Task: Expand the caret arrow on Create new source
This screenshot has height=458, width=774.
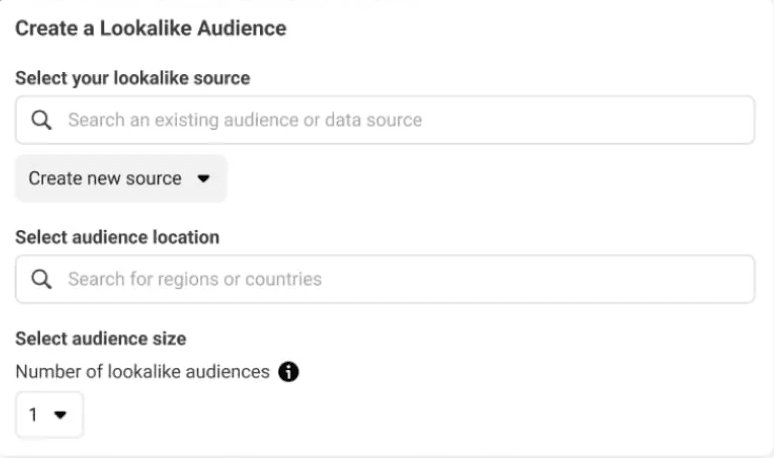Action: click(204, 179)
